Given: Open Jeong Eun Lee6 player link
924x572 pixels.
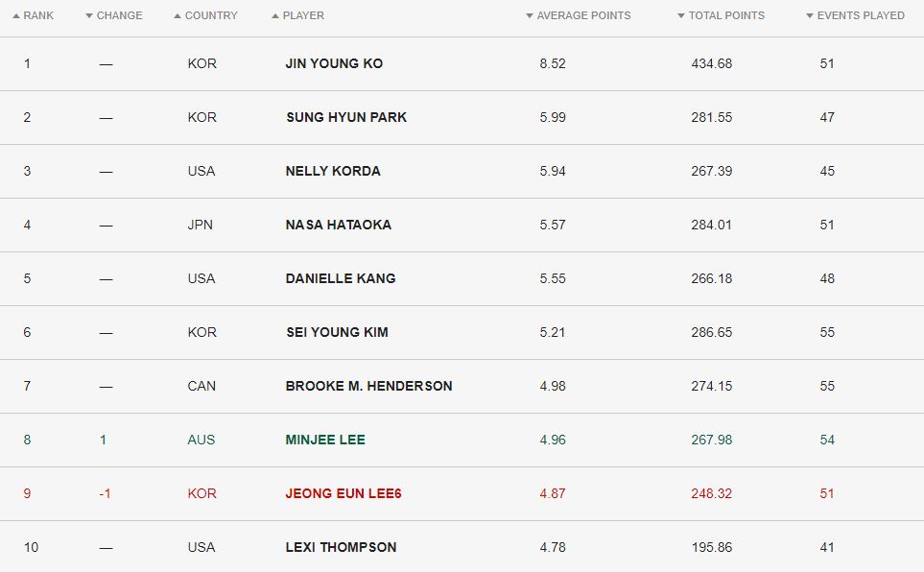Looking at the screenshot, I should [344, 493].
